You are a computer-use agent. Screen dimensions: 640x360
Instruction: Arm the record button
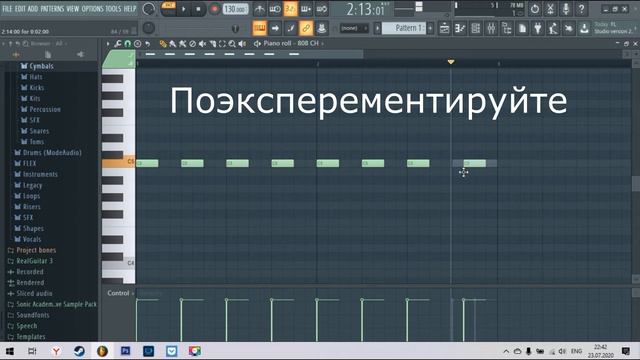[x=214, y=9]
